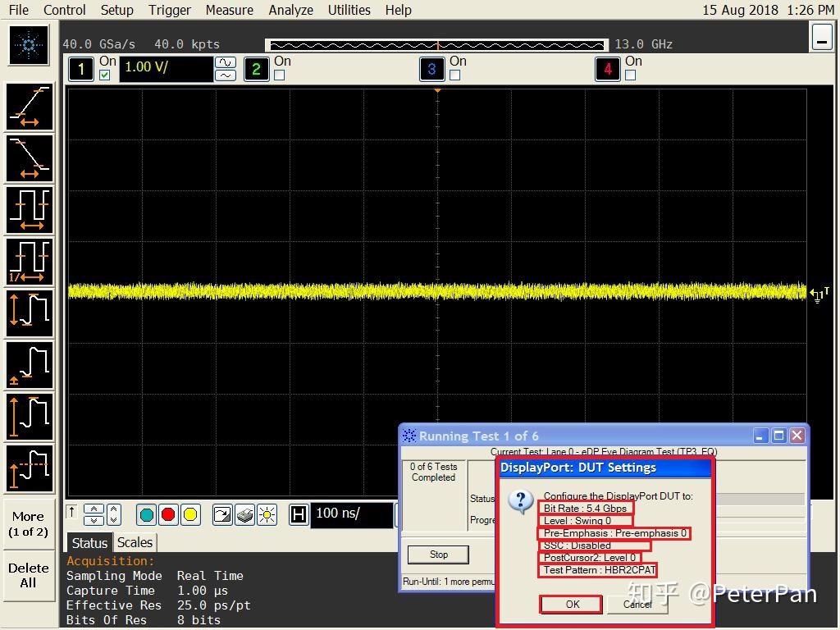The image size is (840, 630).
Task: Select the rise time measurement icon
Action: click(30, 107)
